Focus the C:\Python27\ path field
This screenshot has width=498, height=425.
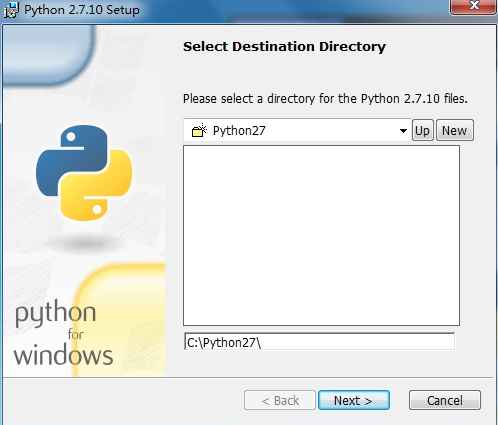click(319, 342)
